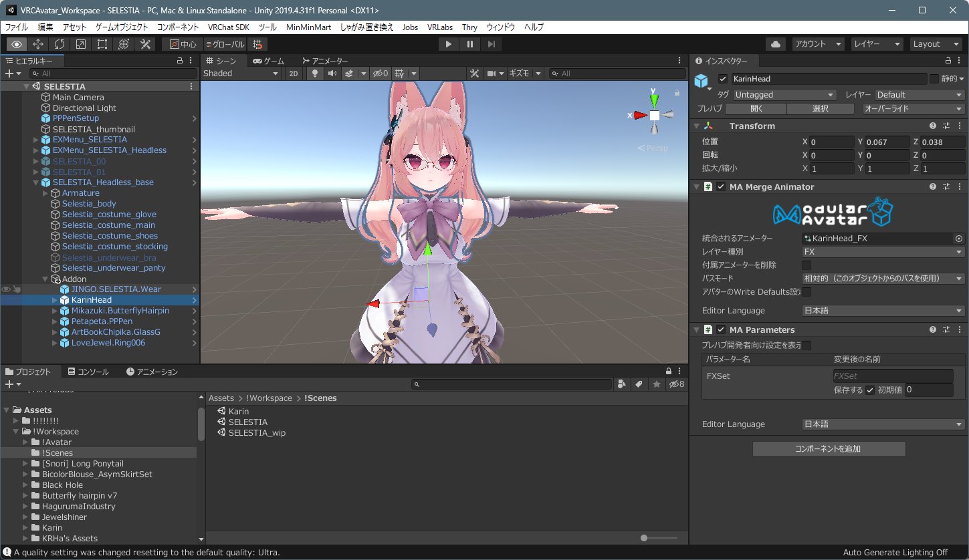This screenshot has width=969, height=560.
Task: Toggle grid snapping in main toolbar
Action: click(x=257, y=44)
